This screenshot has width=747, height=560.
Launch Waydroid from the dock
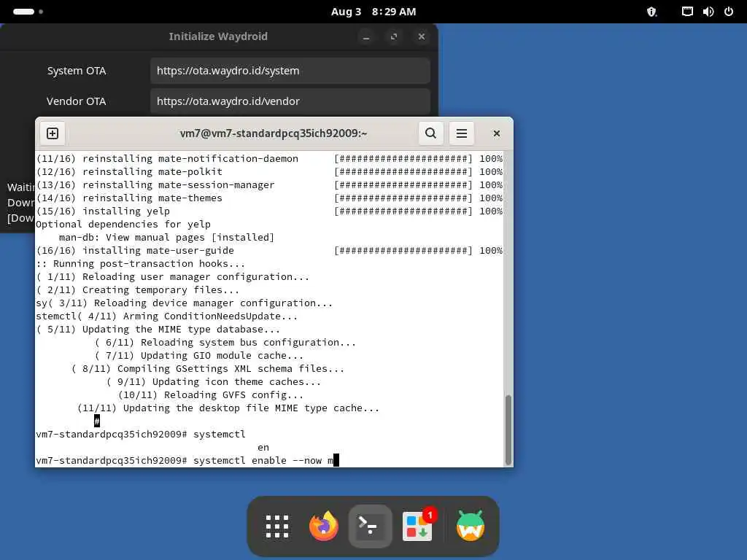coord(471,526)
